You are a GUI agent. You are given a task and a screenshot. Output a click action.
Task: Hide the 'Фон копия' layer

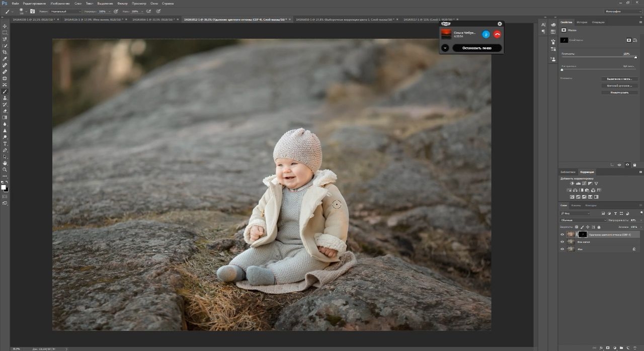tap(562, 242)
